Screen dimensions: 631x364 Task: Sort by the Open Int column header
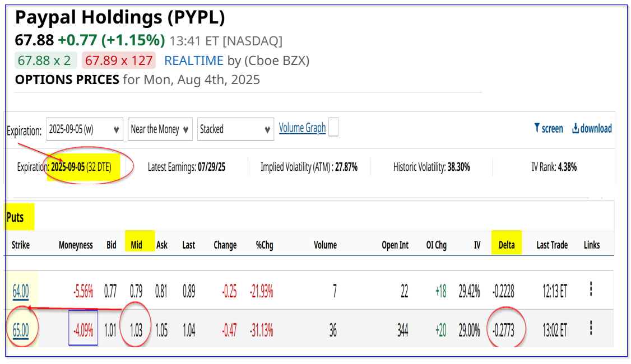point(395,245)
